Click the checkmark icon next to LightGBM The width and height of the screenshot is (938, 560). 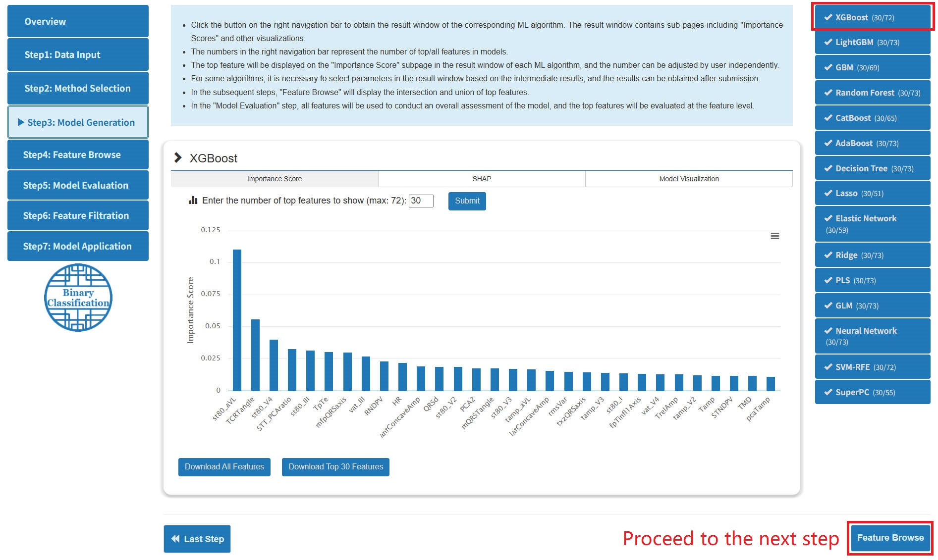tap(828, 43)
